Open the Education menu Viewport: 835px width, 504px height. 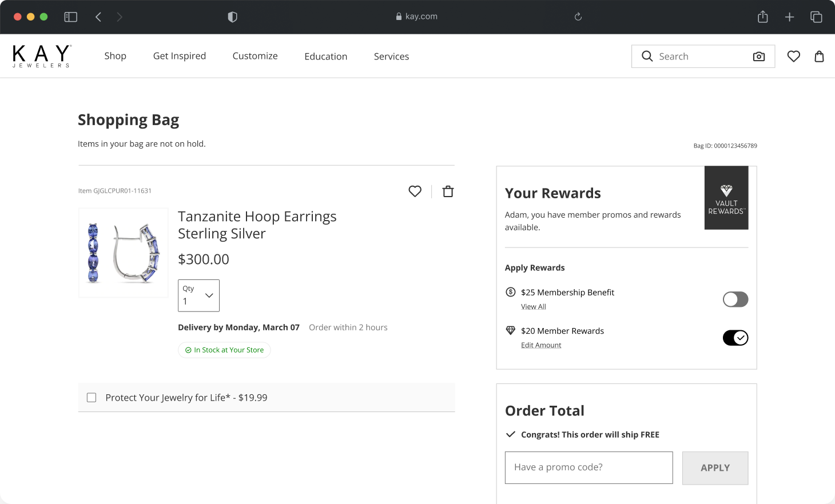[326, 56]
